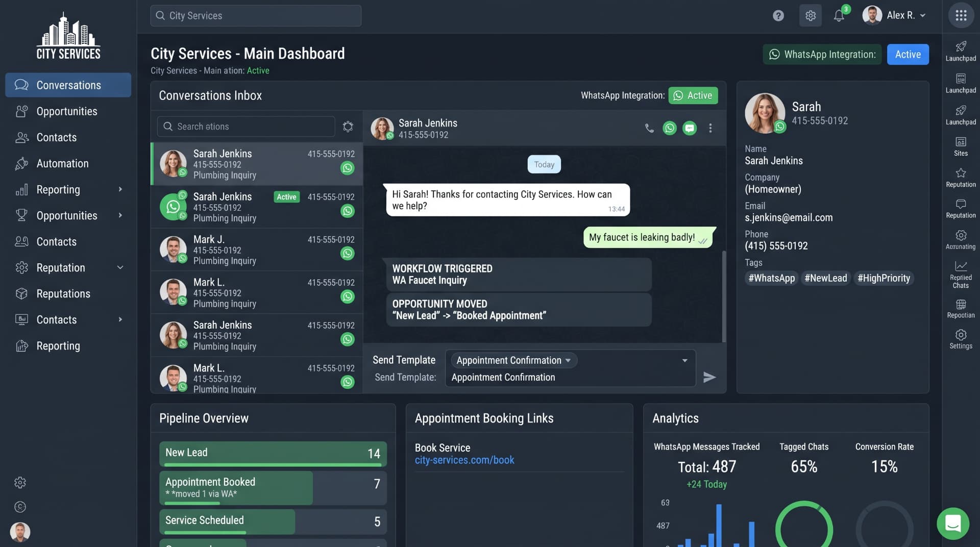The width and height of the screenshot is (980, 547).
Task: Open Settings in right rail
Action: pyautogui.click(x=961, y=339)
